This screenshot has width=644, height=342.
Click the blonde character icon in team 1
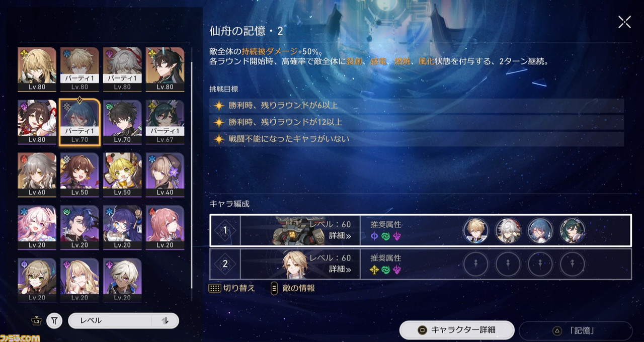475,230
